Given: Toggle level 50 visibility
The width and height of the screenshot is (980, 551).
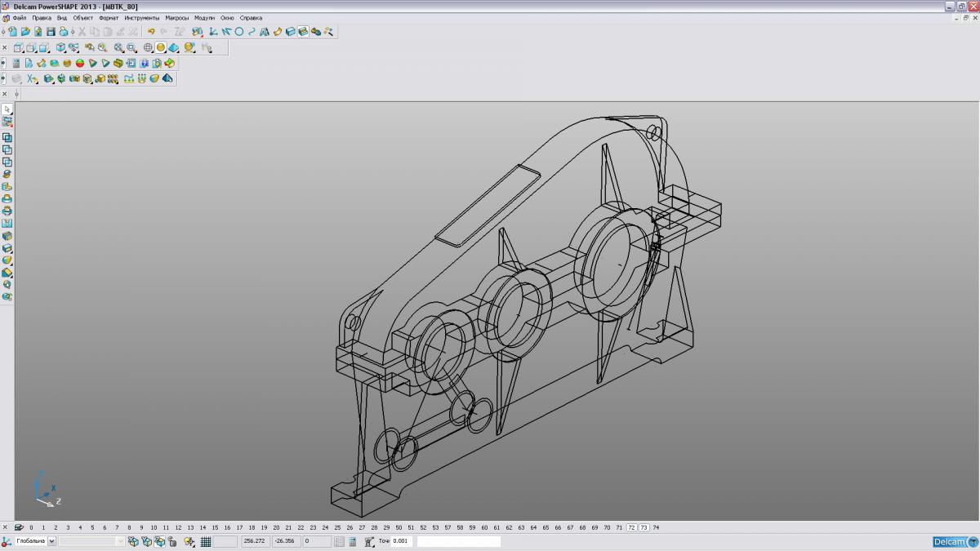Looking at the screenshot, I should [399, 527].
